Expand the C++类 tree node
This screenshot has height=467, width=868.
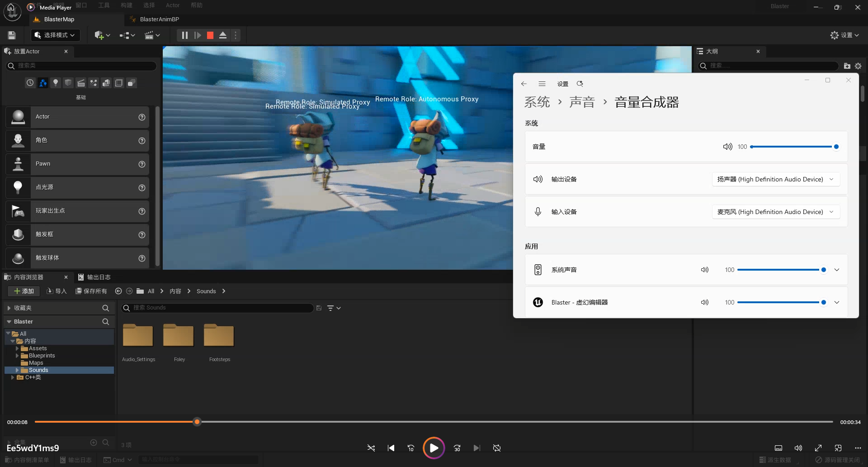13,377
